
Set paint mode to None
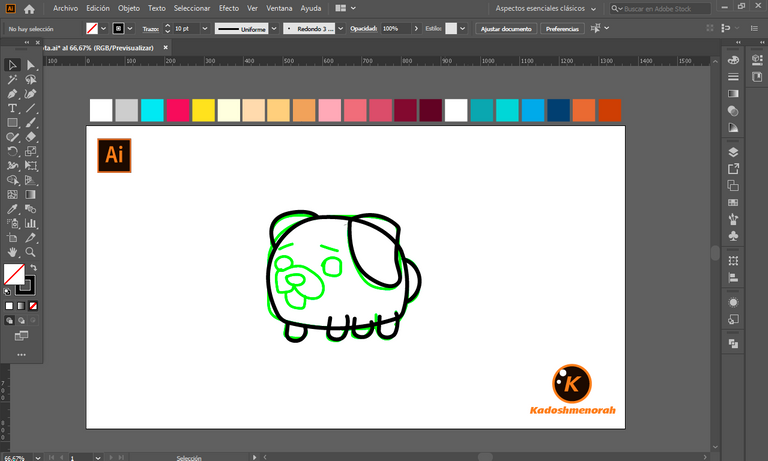tap(33, 306)
